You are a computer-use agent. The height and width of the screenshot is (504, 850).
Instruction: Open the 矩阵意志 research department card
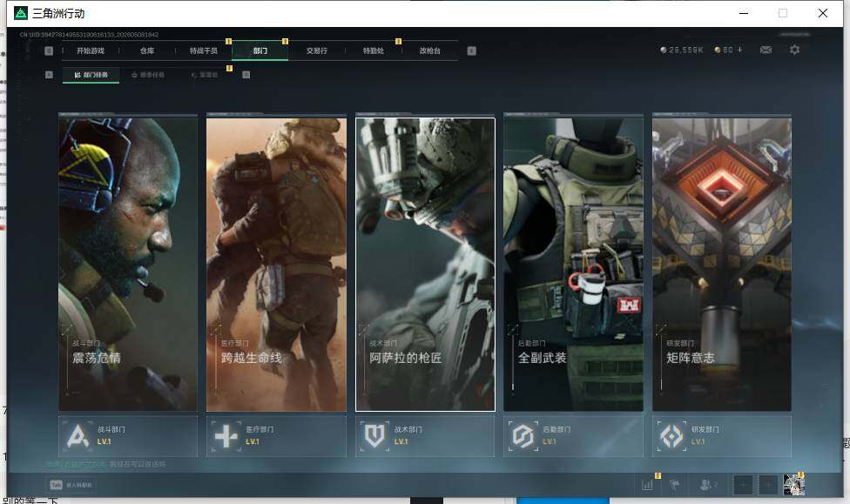pyautogui.click(x=722, y=263)
